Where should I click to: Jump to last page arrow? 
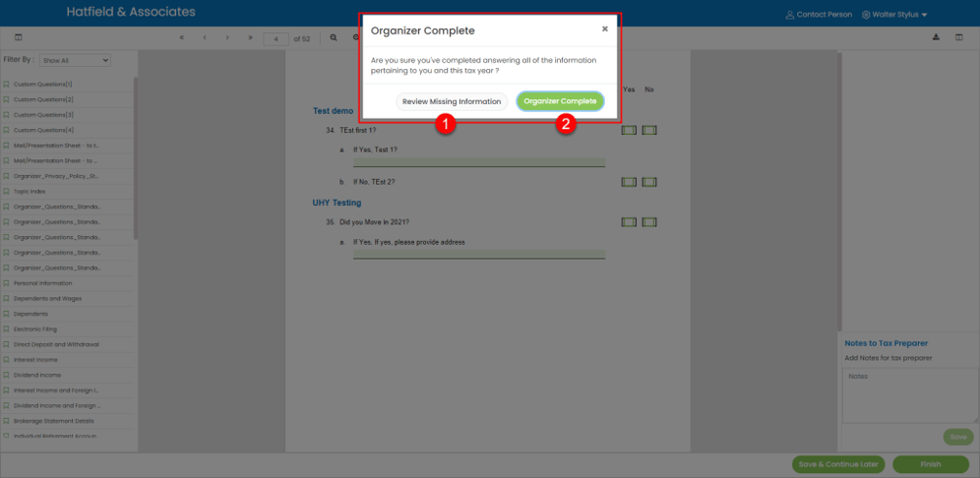[250, 38]
